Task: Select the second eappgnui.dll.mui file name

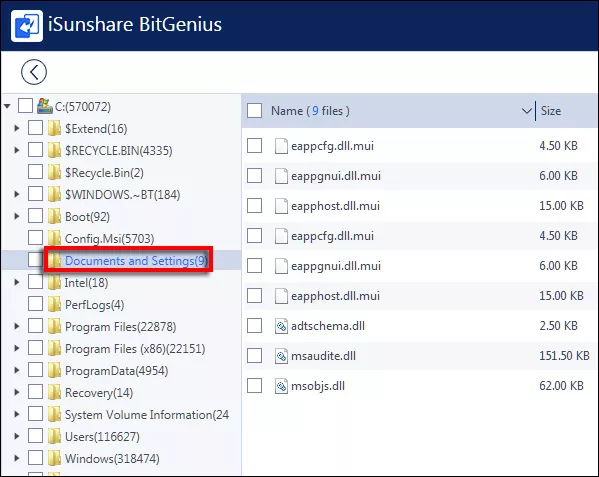Action: [336, 266]
